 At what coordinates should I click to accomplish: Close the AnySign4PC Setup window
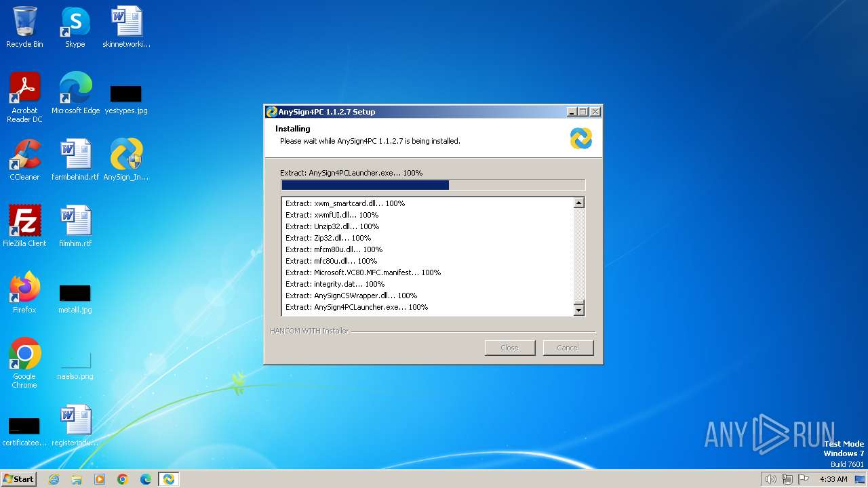click(595, 112)
